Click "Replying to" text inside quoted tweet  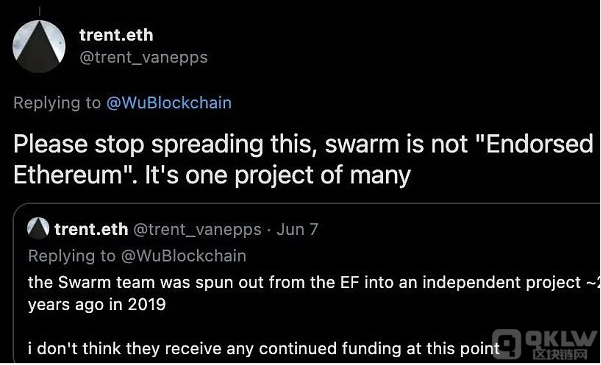(x=71, y=256)
